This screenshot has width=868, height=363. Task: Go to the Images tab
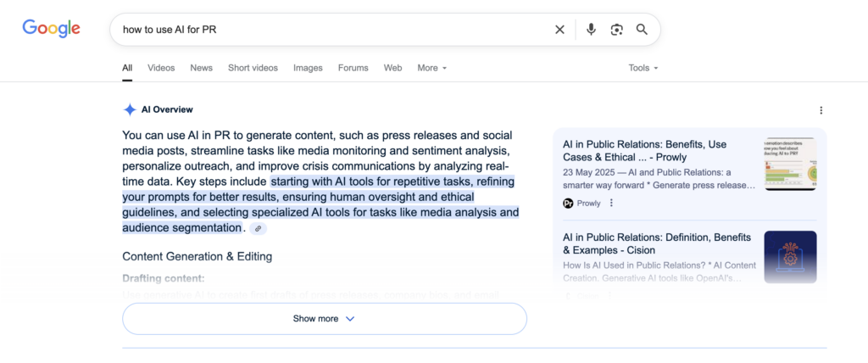pos(309,68)
